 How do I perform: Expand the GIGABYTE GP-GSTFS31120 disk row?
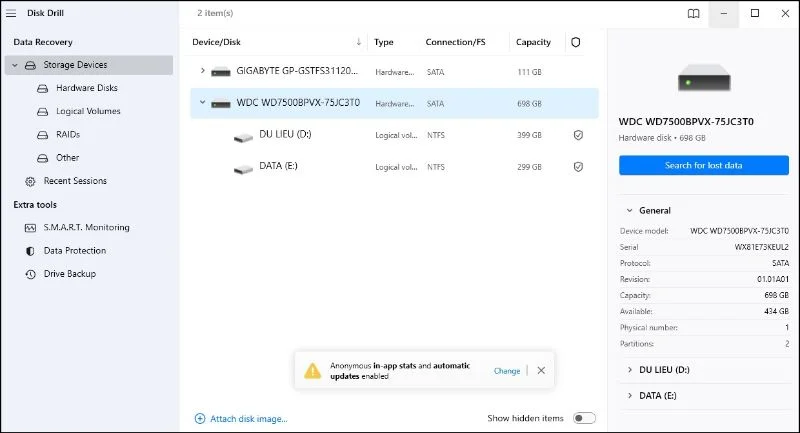[x=203, y=71]
